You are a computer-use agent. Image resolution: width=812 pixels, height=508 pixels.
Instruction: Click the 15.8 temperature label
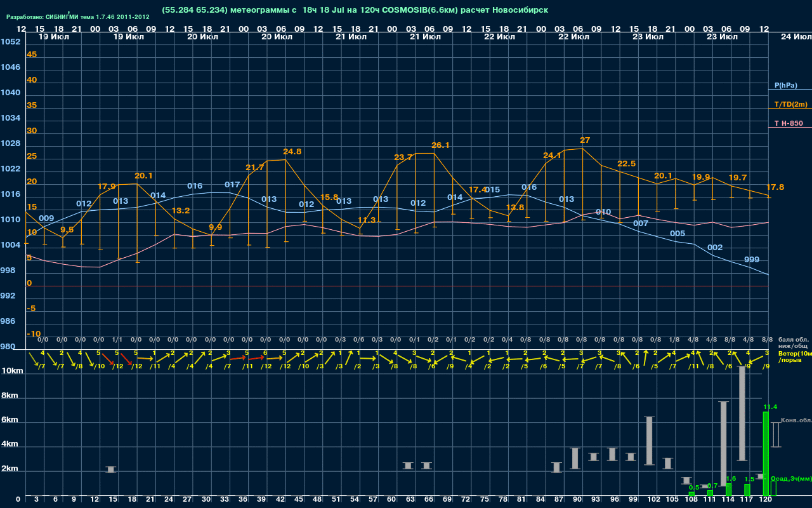(x=330, y=197)
